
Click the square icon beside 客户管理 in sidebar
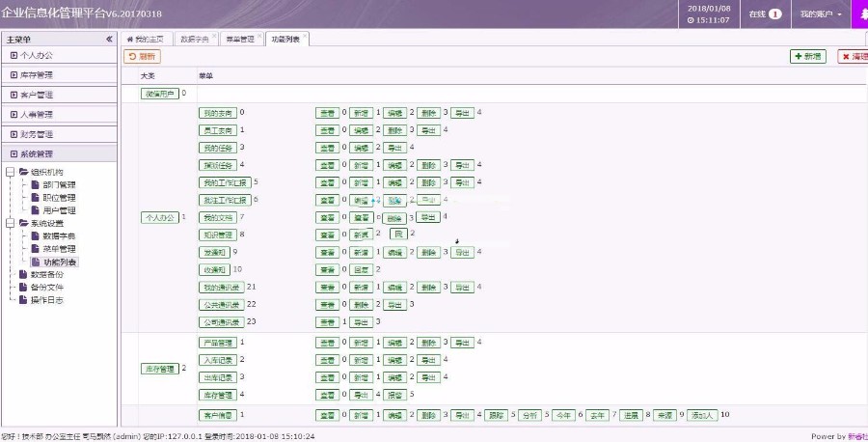pos(14,95)
